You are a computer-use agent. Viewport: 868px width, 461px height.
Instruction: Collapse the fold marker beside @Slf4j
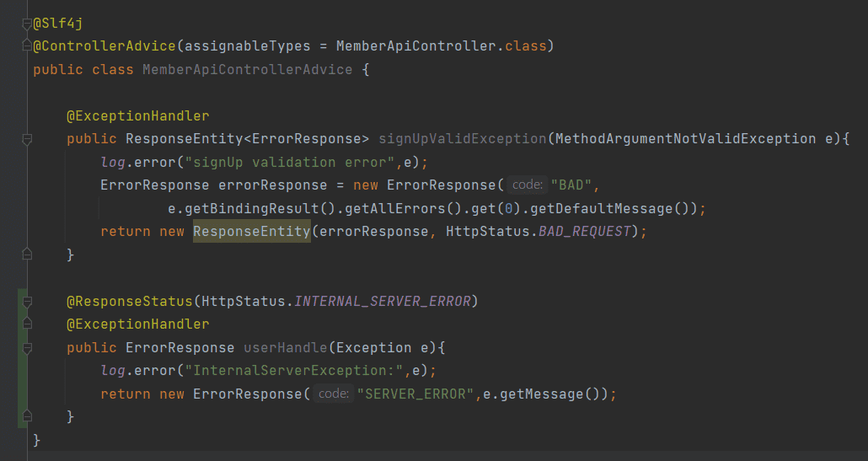click(27, 24)
